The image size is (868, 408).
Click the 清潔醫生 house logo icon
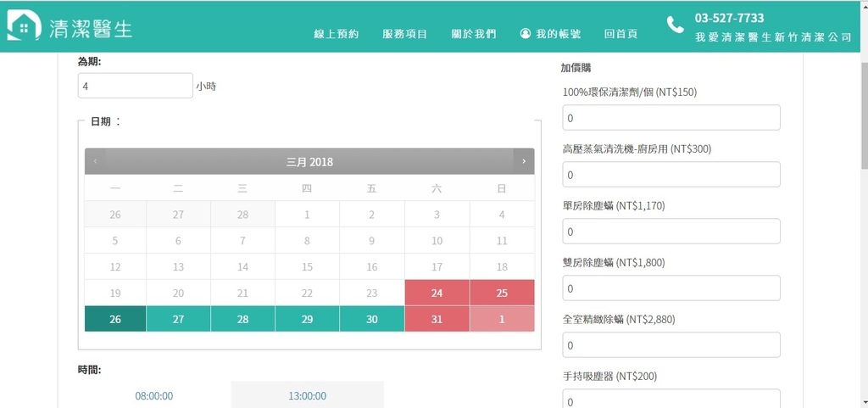(x=24, y=26)
